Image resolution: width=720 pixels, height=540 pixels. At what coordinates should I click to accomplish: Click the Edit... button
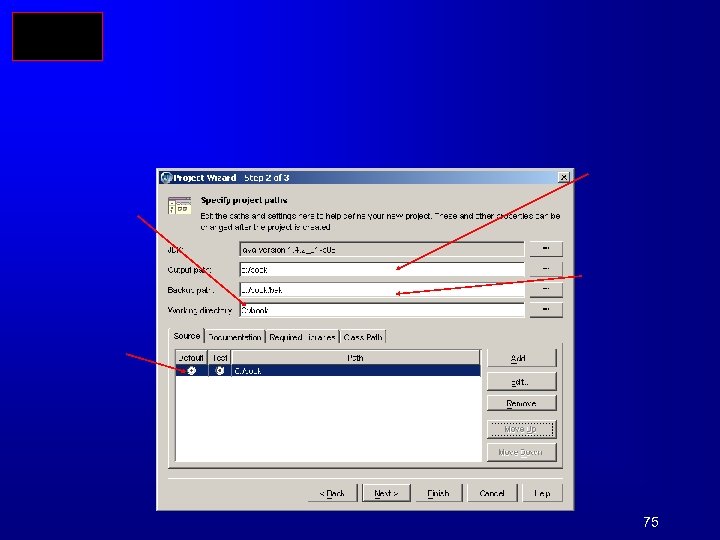(521, 382)
